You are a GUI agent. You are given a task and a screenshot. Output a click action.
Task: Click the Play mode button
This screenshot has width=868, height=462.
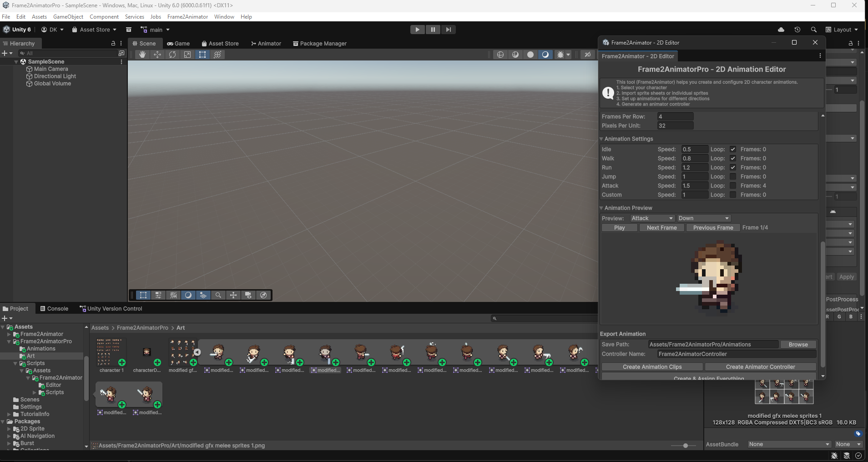[417, 30]
